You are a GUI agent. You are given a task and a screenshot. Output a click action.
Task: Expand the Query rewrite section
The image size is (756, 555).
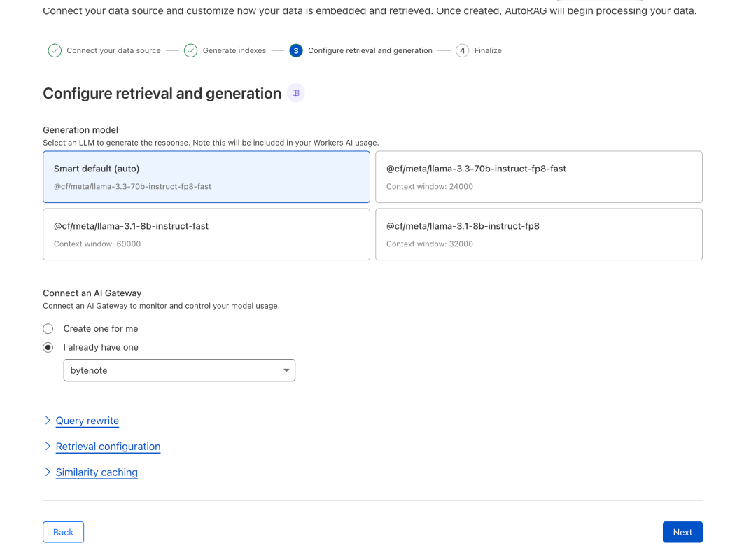tap(87, 421)
